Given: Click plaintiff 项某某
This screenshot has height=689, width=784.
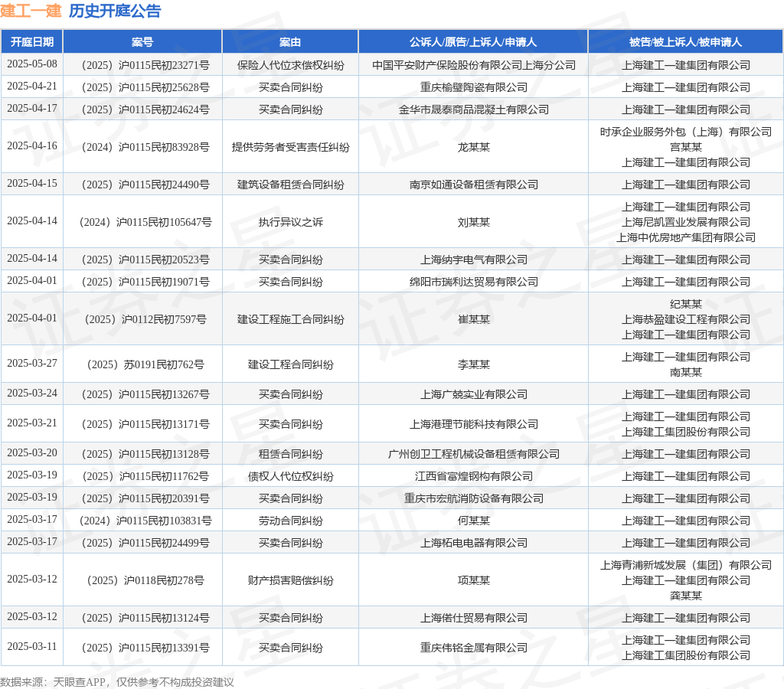Looking at the screenshot, I should tap(473, 580).
